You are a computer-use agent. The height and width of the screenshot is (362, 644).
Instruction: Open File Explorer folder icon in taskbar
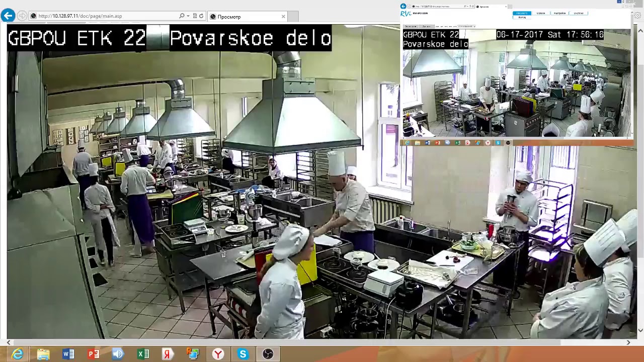43,354
